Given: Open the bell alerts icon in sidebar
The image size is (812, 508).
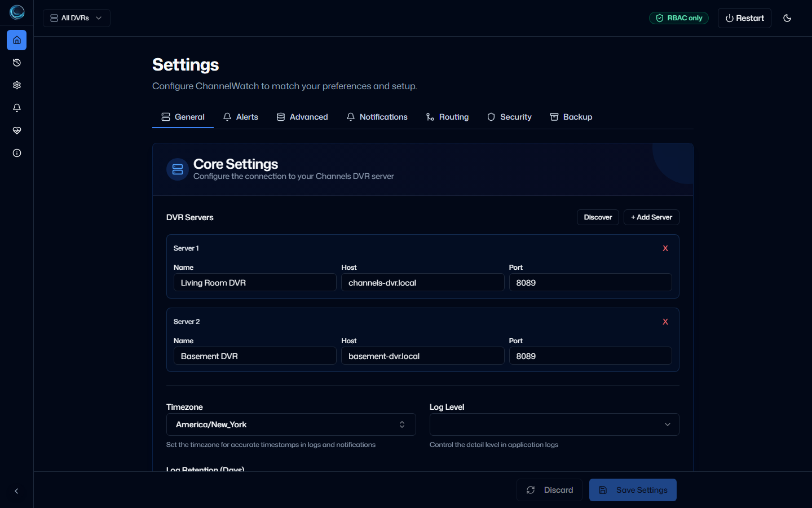Looking at the screenshot, I should tap(17, 108).
